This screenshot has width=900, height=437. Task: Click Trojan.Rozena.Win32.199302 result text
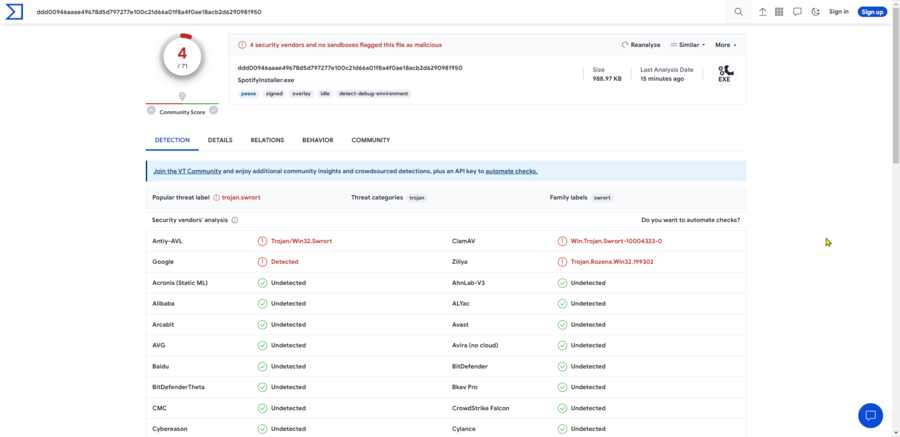(612, 262)
